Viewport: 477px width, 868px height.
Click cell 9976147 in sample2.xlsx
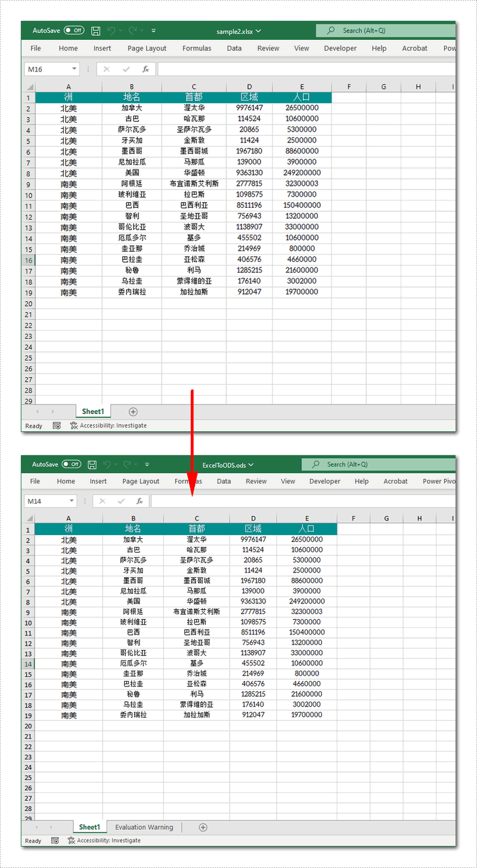249,108
